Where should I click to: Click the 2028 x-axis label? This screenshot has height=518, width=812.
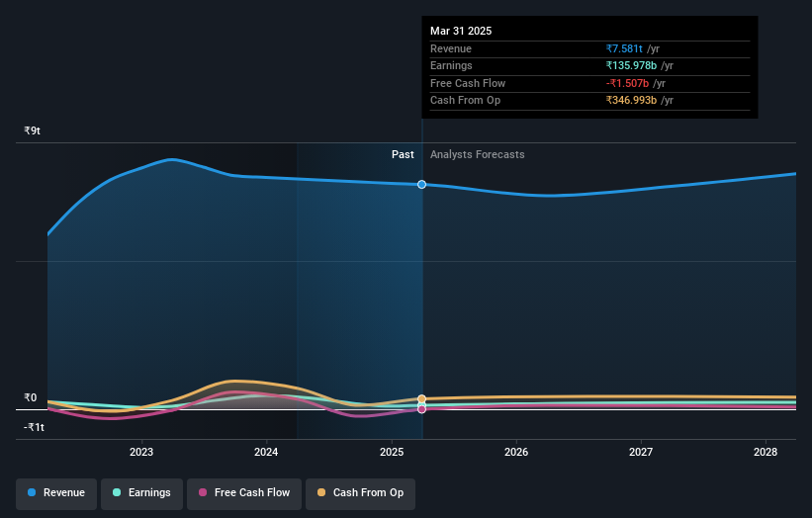pos(766,452)
